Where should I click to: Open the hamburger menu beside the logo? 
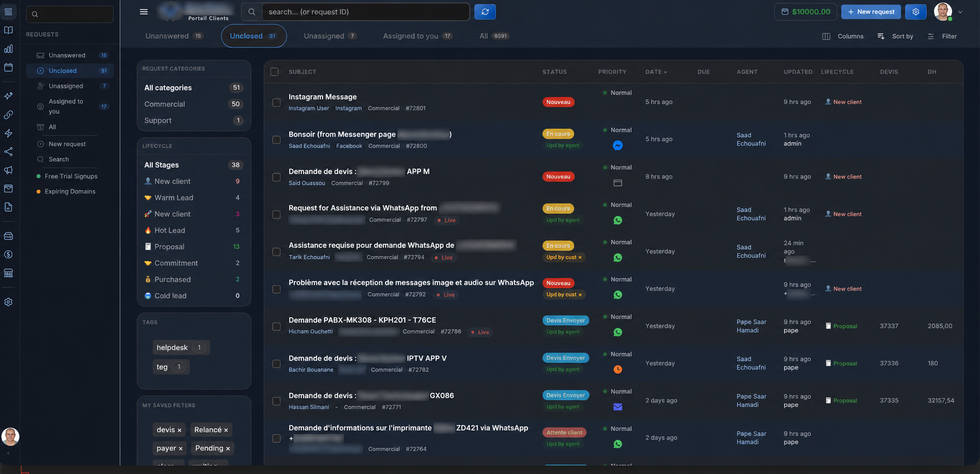pos(144,12)
